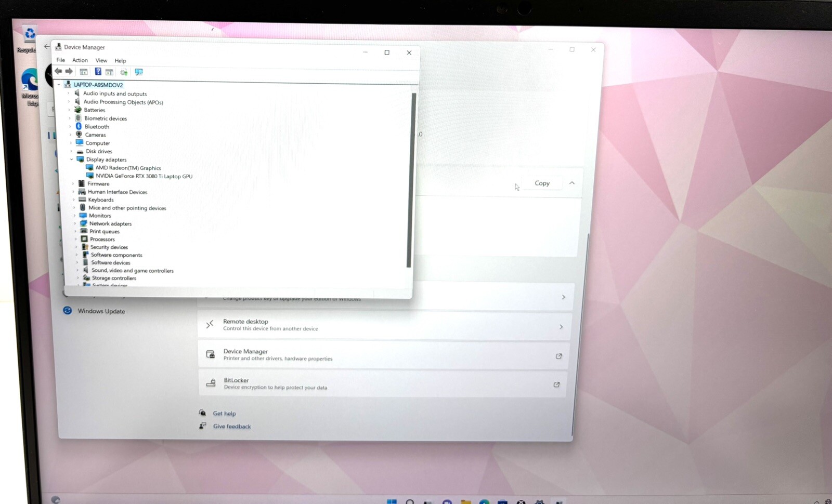This screenshot has width=832, height=504.
Task: Select the Sound, video and game controllers icon
Action: pyautogui.click(x=86, y=270)
